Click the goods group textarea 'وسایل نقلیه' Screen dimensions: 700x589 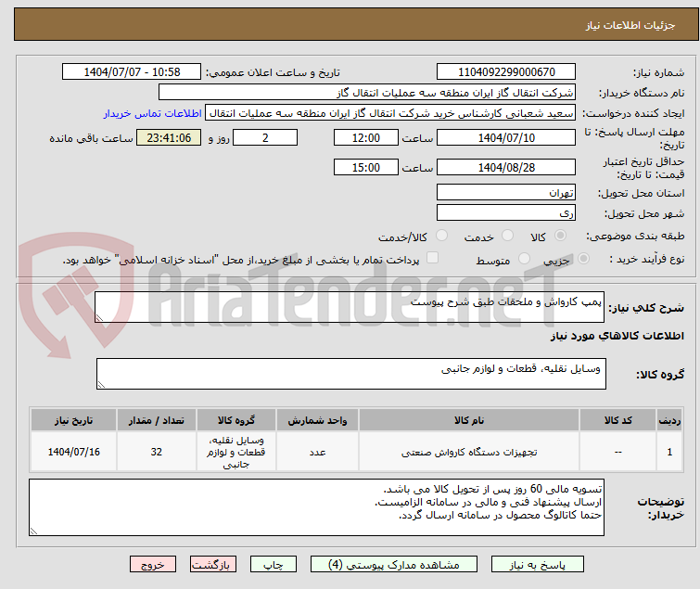[350, 374]
